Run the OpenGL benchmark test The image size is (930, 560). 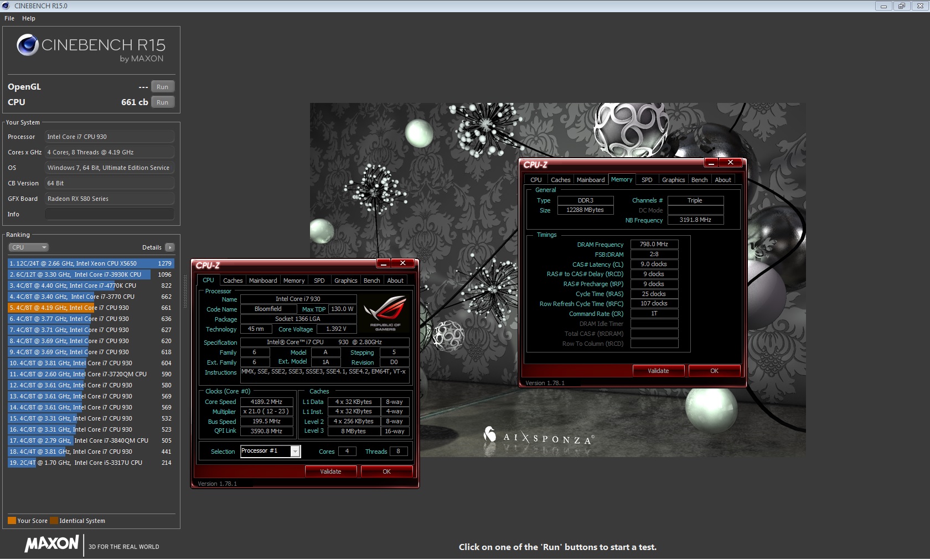[x=162, y=87]
